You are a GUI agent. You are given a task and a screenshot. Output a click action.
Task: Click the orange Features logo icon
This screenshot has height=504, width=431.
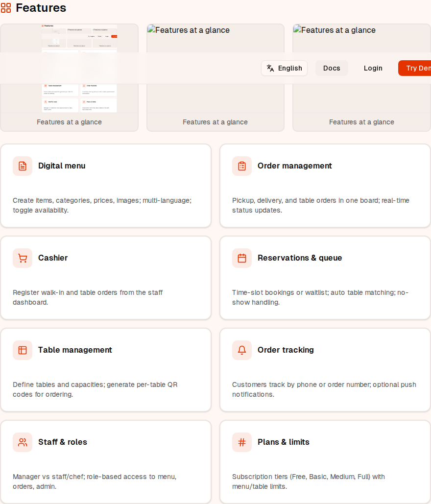7,7
